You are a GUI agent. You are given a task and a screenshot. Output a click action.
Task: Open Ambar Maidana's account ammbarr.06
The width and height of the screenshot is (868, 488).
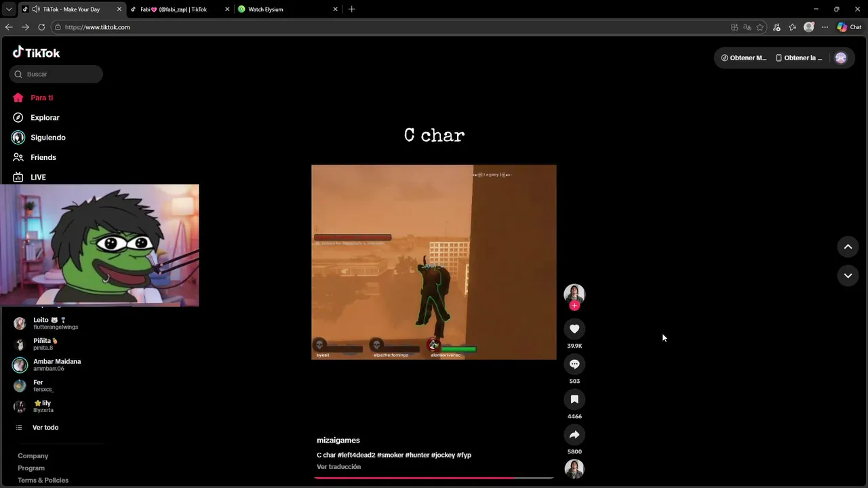tap(56, 365)
